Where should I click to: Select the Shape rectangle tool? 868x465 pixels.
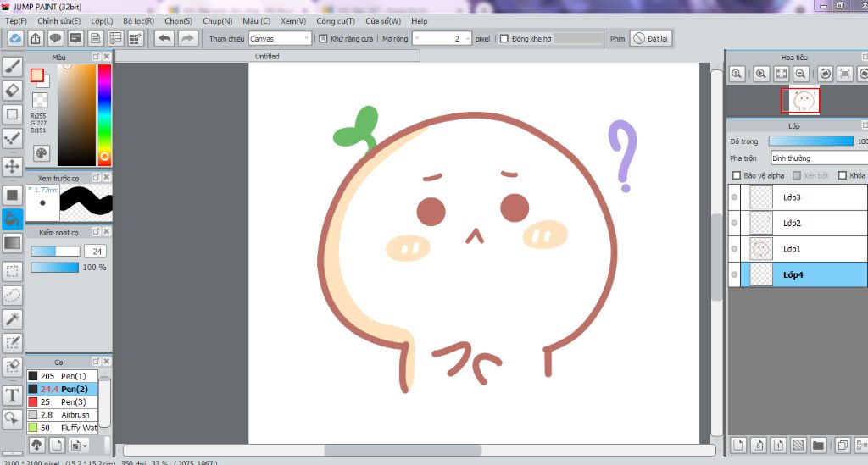tap(12, 115)
